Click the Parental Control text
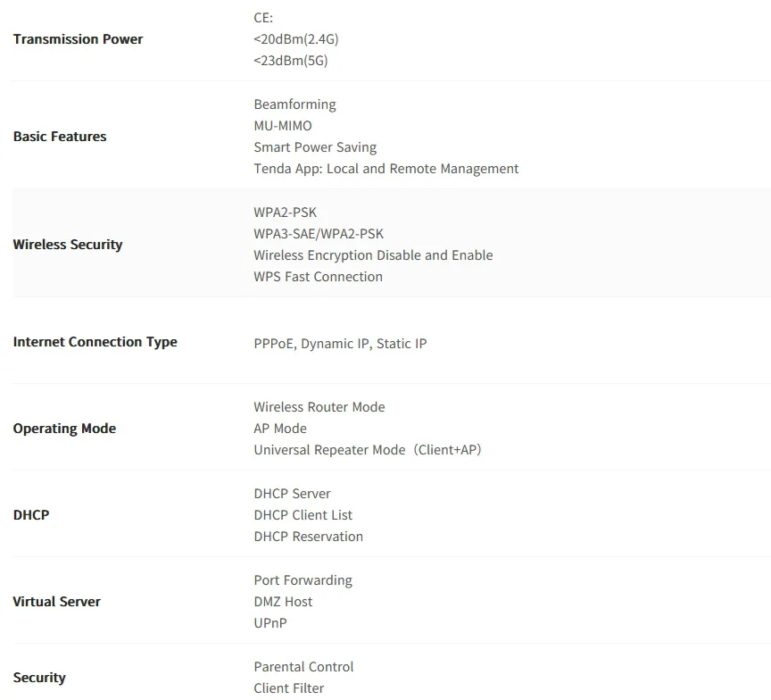This screenshot has width=771, height=700. [303, 667]
